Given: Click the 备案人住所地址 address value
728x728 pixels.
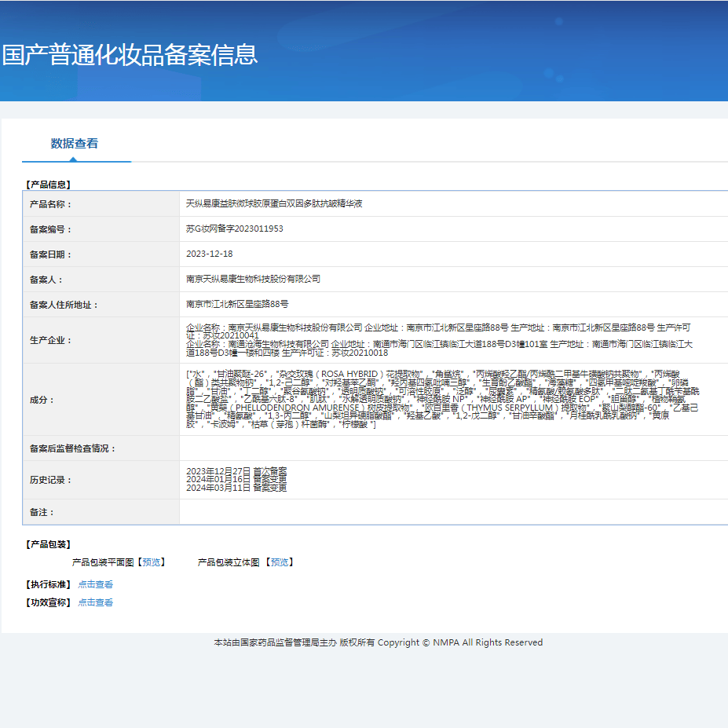Looking at the screenshot, I should pyautogui.click(x=236, y=304).
